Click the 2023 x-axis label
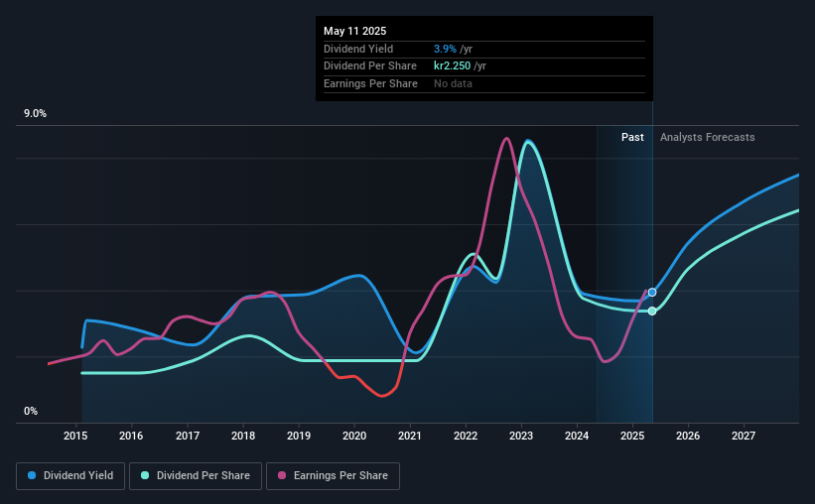 point(521,436)
